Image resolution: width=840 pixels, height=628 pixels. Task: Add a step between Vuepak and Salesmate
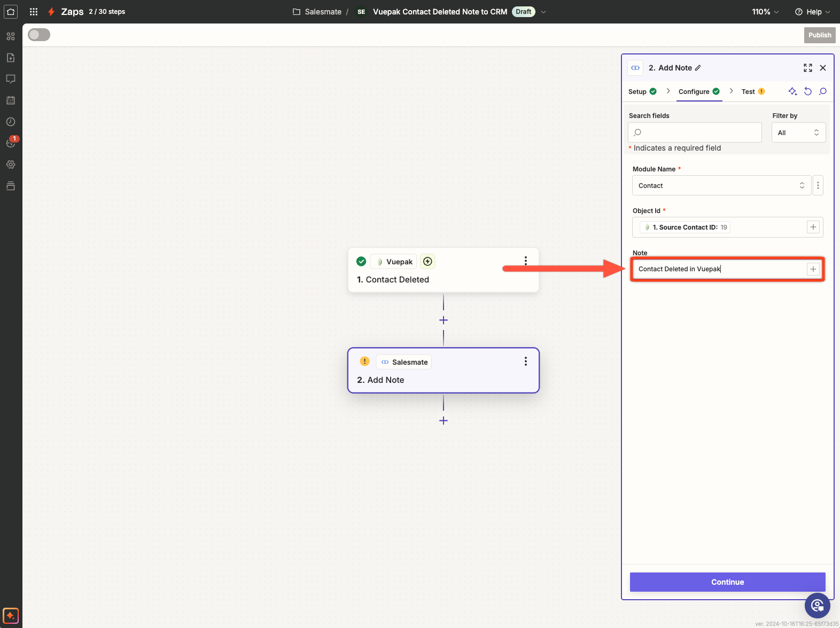pyautogui.click(x=444, y=320)
